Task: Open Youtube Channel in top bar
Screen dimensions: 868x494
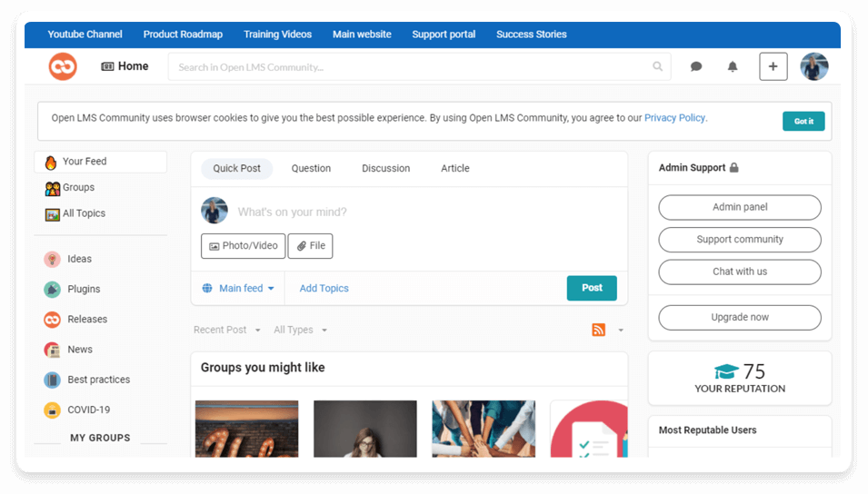Action: click(x=85, y=35)
